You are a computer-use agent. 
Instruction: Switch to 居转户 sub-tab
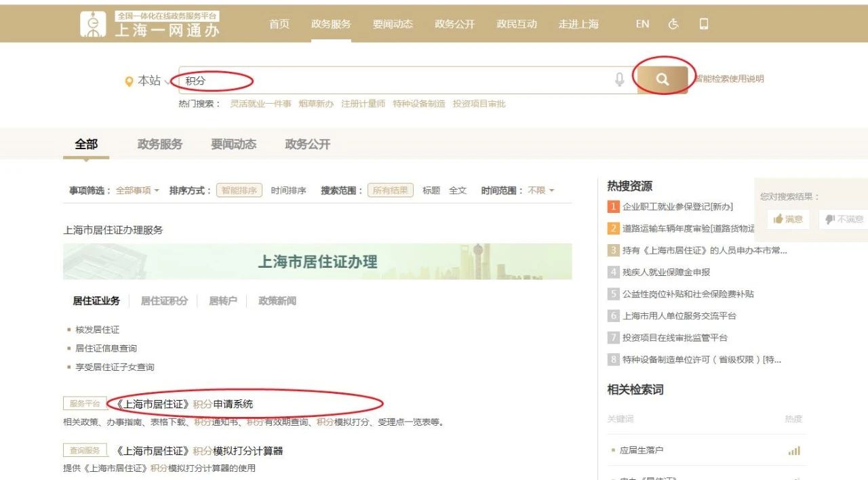click(223, 300)
